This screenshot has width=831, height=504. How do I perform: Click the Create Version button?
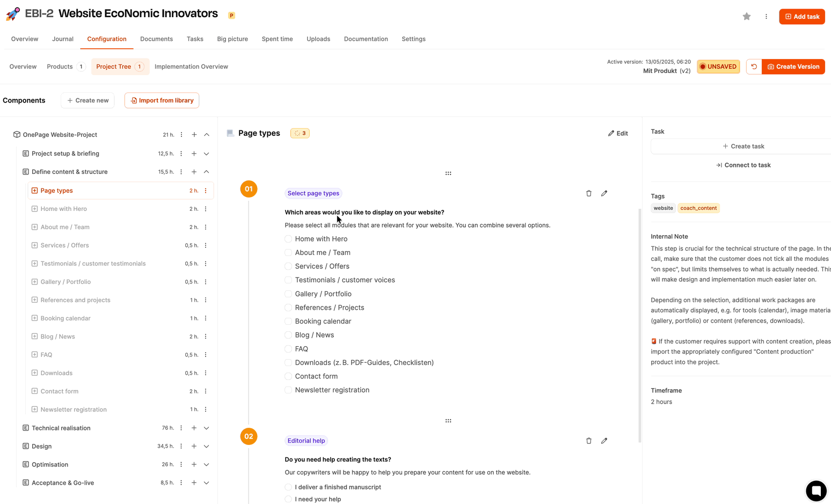[793, 67]
